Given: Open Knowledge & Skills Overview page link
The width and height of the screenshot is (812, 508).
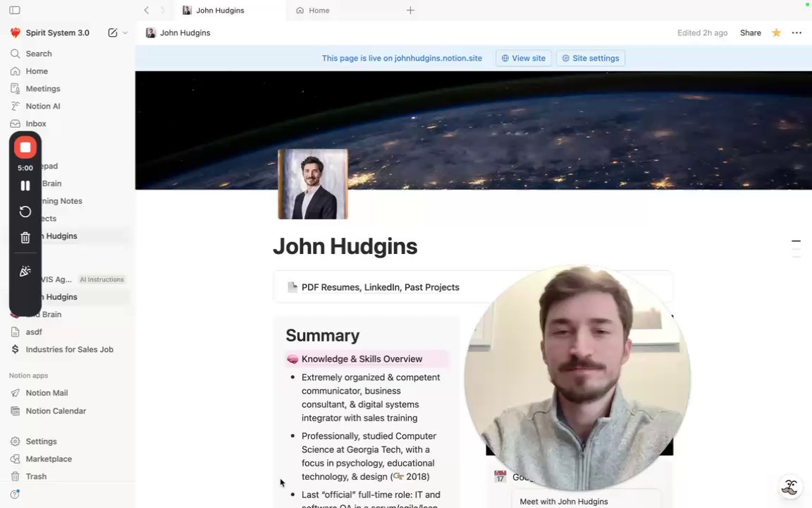Looking at the screenshot, I should pyautogui.click(x=362, y=358).
